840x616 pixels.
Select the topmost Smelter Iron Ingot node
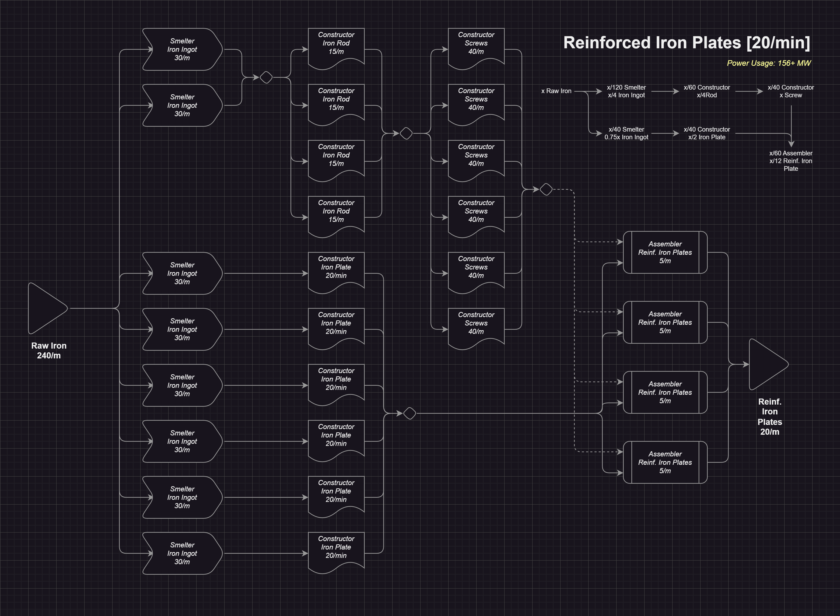(x=182, y=49)
